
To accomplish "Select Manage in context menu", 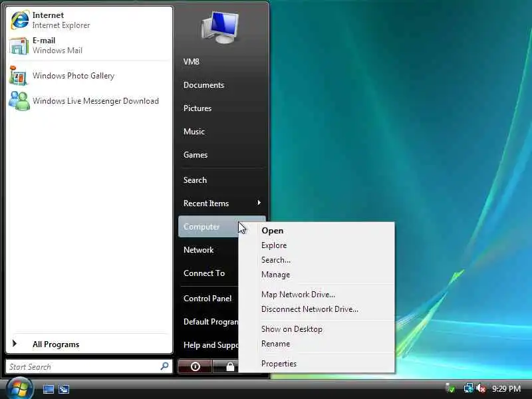I will tap(317, 275).
